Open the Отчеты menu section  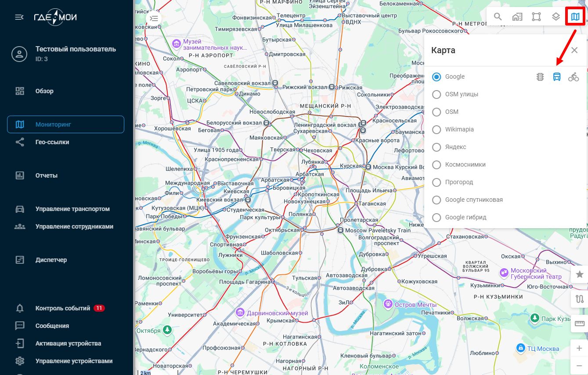coord(47,175)
